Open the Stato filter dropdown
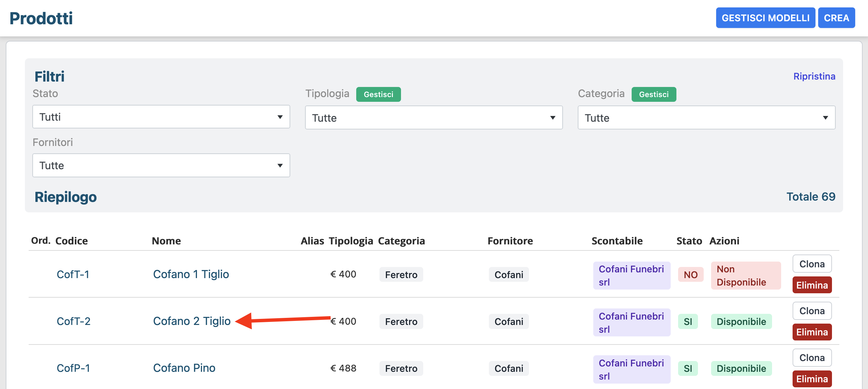 (x=161, y=117)
